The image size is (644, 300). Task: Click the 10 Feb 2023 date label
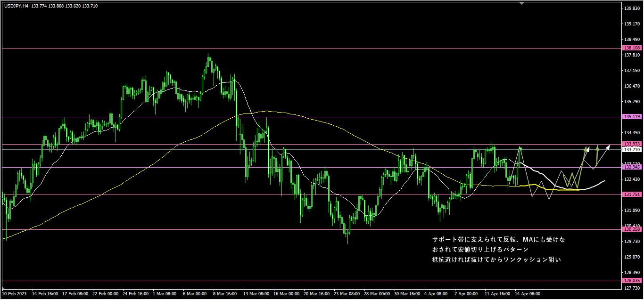click(x=15, y=293)
